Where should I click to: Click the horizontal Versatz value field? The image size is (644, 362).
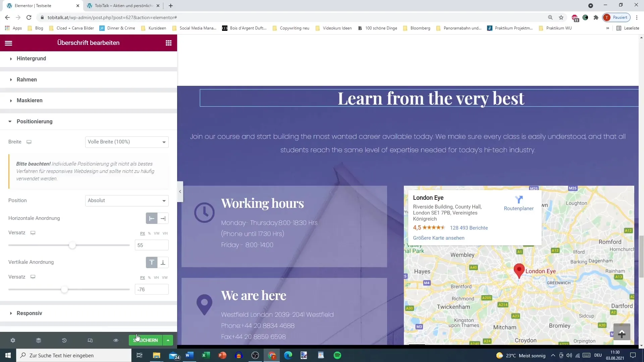152,245
